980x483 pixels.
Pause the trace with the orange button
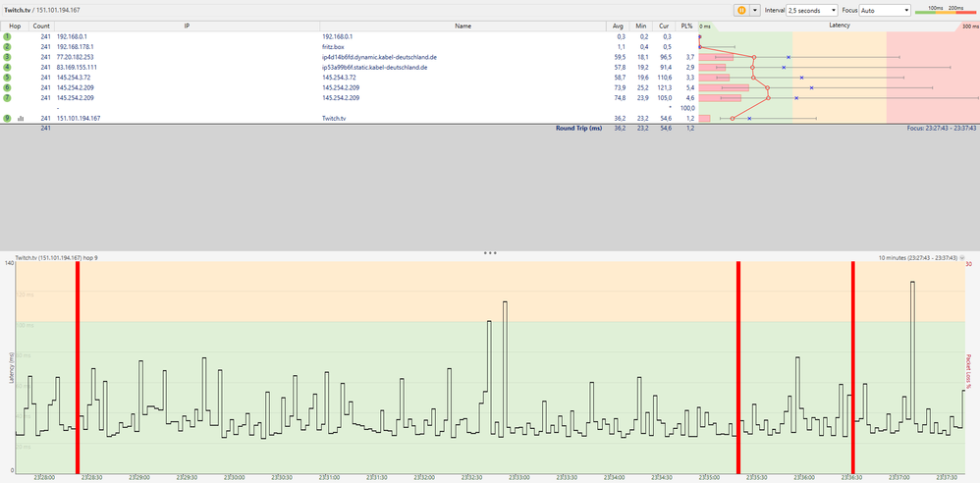click(741, 10)
